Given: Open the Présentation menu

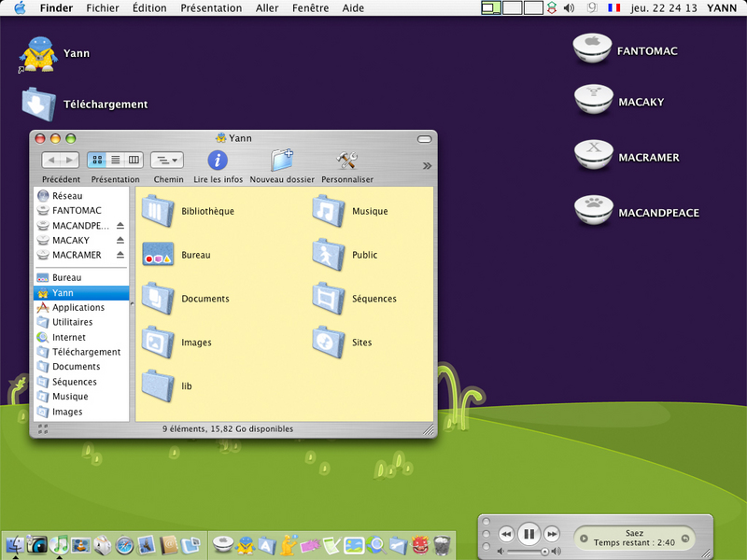Looking at the screenshot, I should (x=211, y=8).
